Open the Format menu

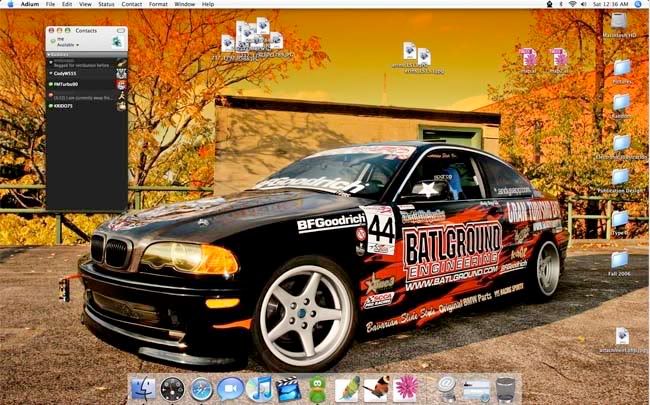pyautogui.click(x=158, y=4)
